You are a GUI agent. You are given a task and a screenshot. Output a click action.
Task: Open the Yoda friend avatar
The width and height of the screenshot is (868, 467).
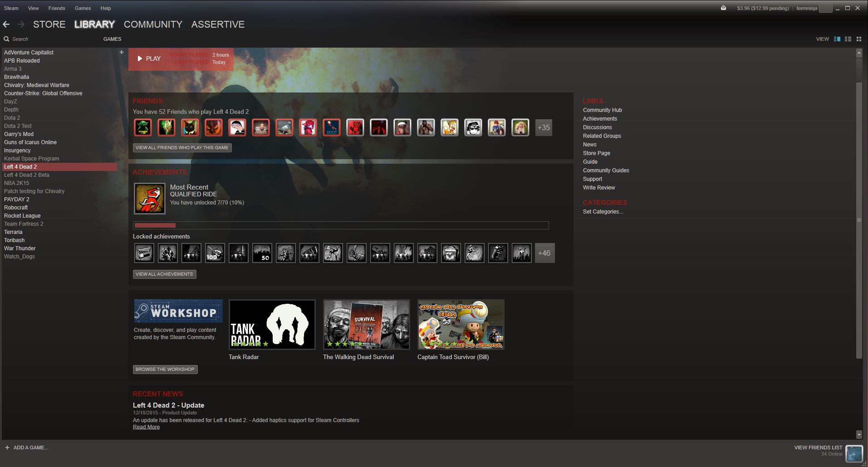143,127
